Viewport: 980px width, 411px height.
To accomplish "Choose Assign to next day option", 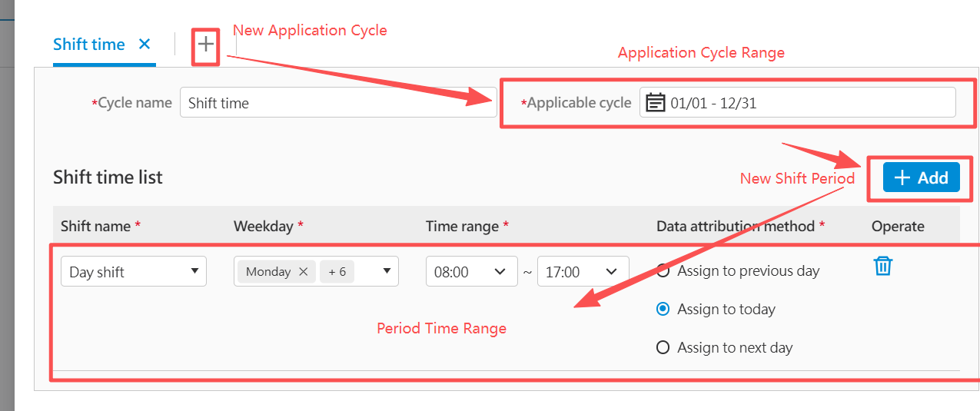I will 663,347.
